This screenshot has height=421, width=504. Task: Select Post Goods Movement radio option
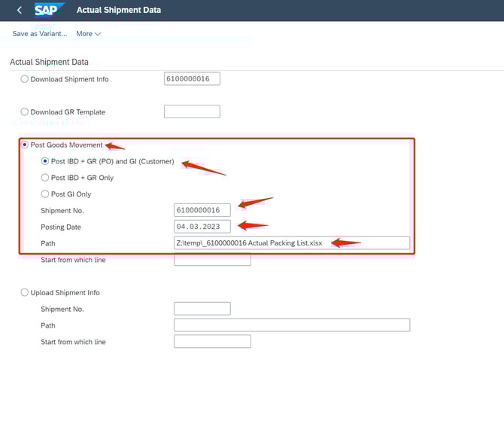pos(25,145)
